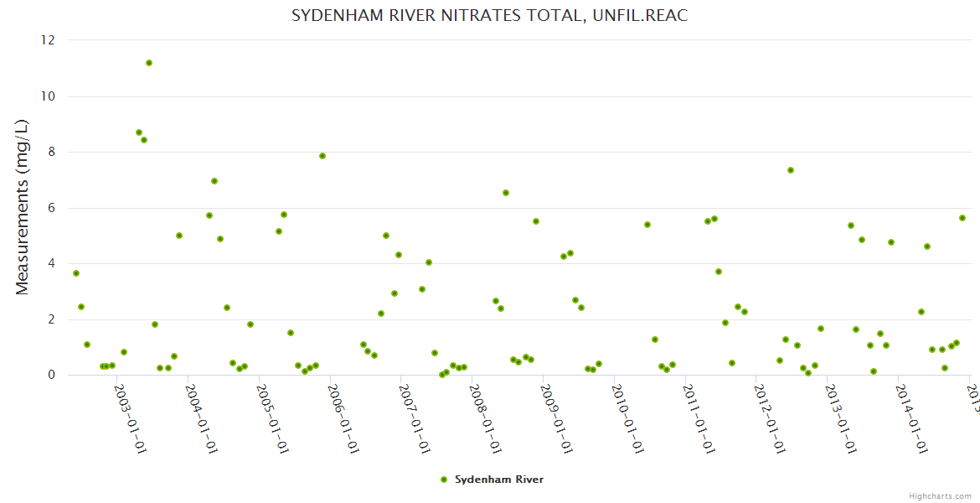Select the 5.0 mg/L point in late 2003
This screenshot has height=503, width=980.
point(179,236)
